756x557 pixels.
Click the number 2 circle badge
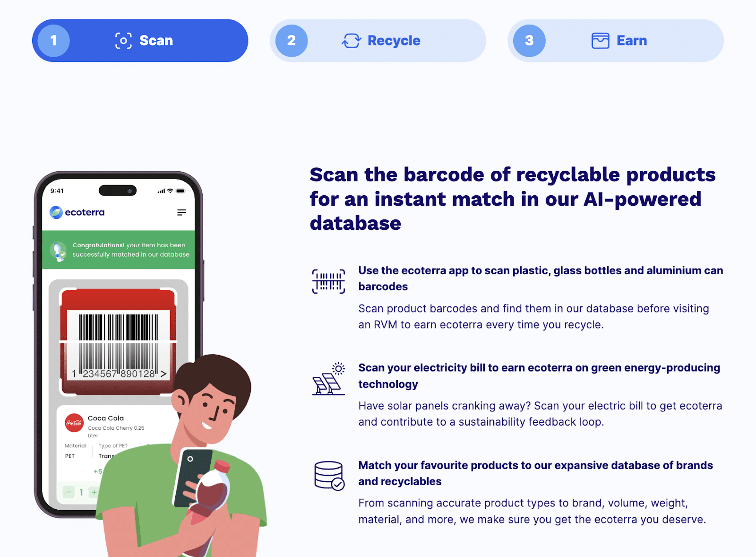[x=292, y=41]
